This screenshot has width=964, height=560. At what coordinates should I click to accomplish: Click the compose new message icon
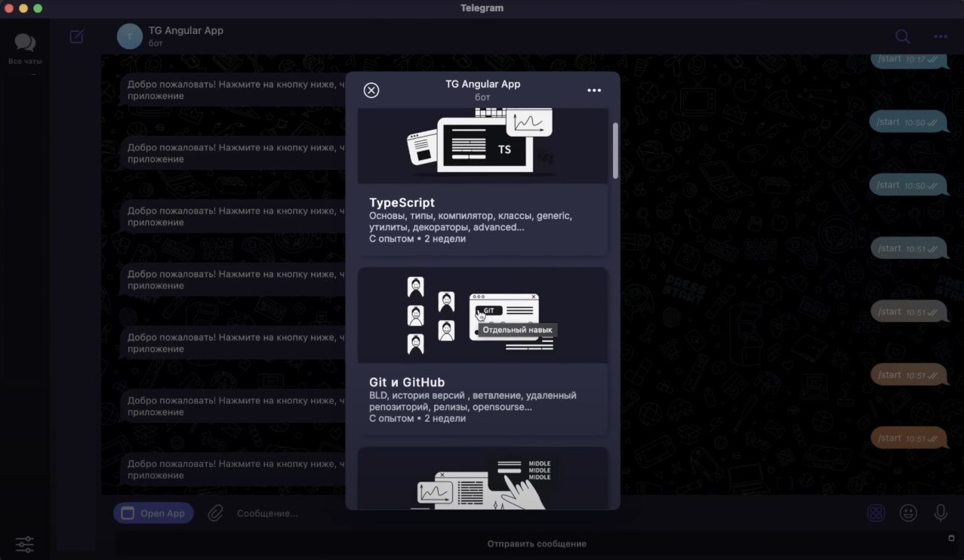(76, 36)
